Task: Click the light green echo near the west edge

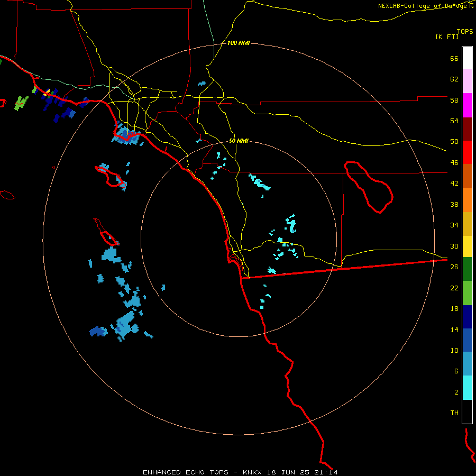Action: (x=21, y=103)
